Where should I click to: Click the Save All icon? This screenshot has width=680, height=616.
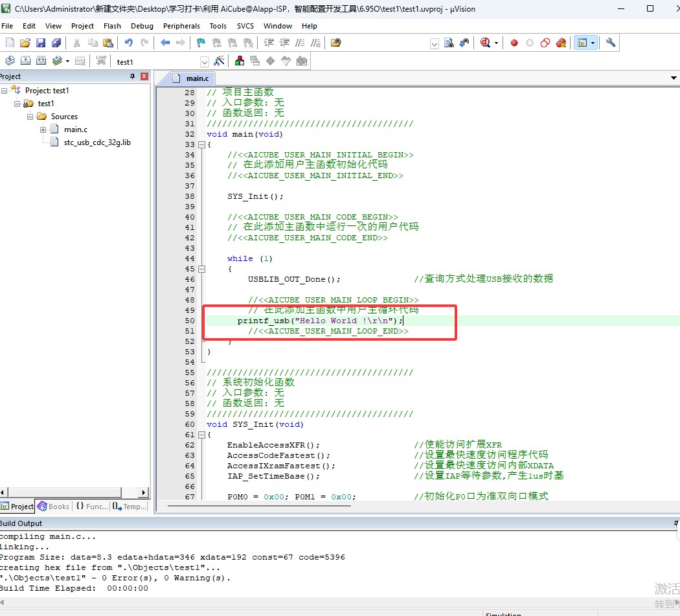pyautogui.click(x=56, y=43)
